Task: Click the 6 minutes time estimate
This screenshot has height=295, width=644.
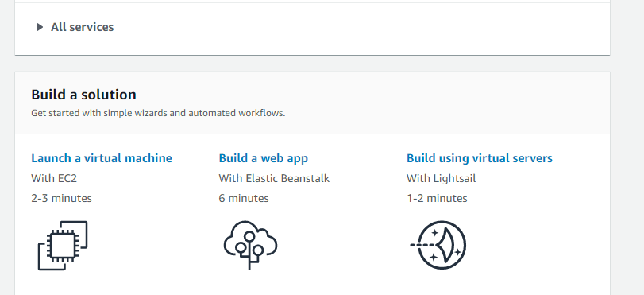Action: (244, 198)
